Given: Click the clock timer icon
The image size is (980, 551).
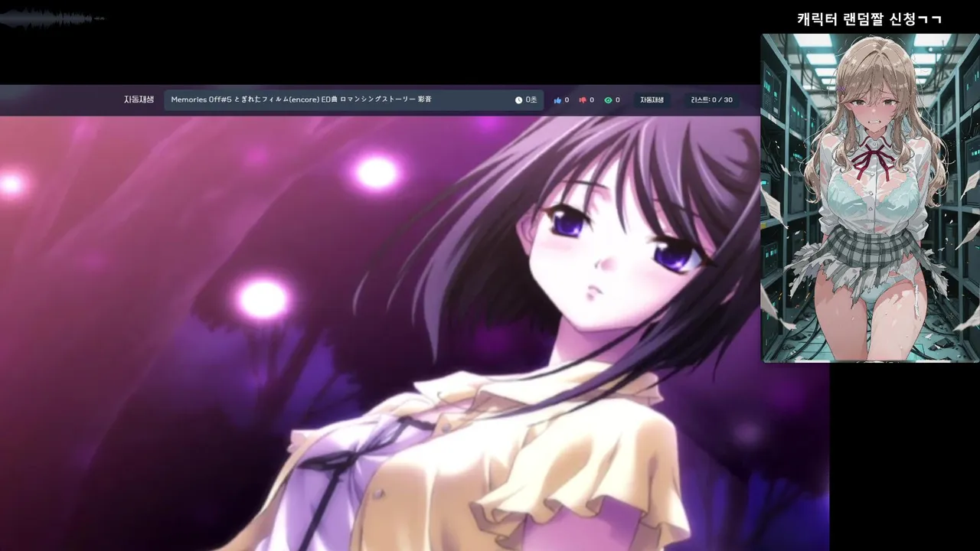Looking at the screenshot, I should [518, 100].
